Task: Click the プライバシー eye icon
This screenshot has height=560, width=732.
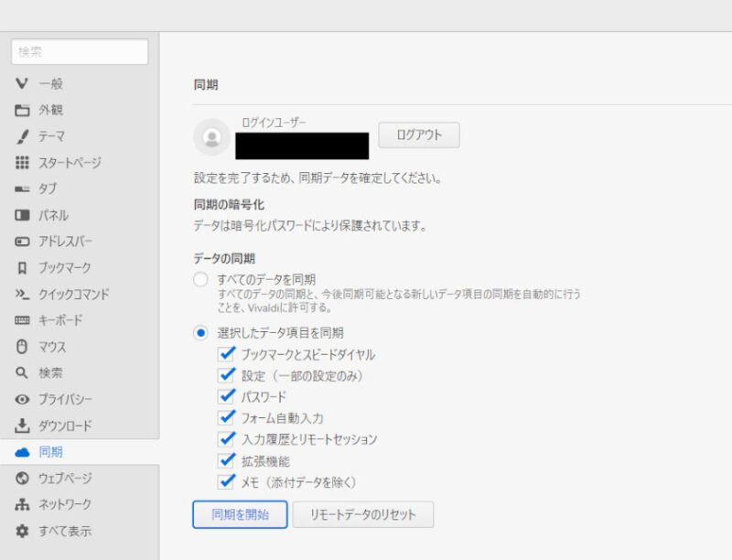Action: 22,400
